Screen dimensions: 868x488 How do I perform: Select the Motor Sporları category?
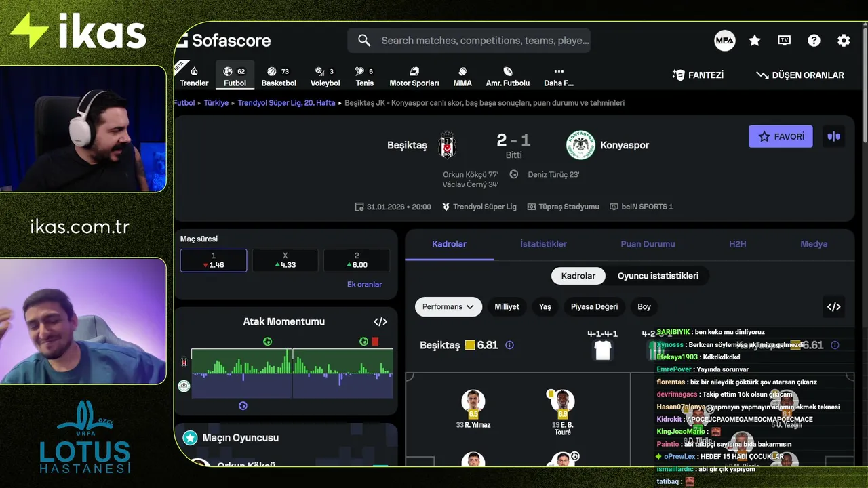tap(414, 77)
